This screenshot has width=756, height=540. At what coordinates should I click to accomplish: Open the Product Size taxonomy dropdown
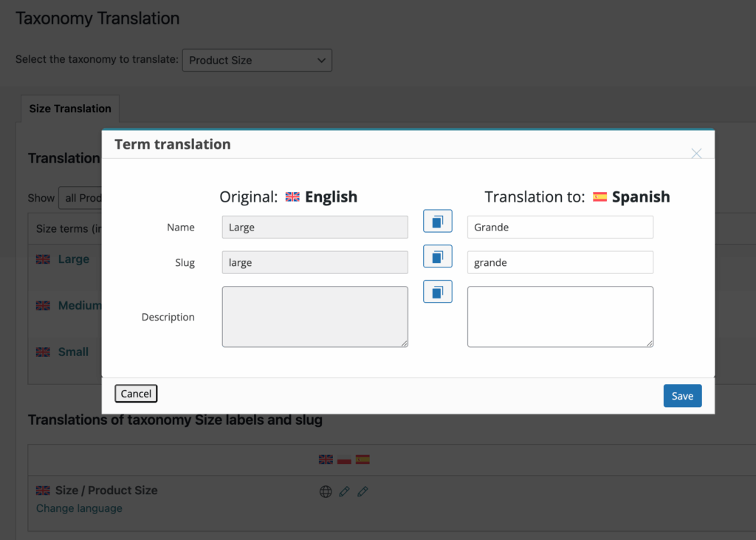[257, 61]
